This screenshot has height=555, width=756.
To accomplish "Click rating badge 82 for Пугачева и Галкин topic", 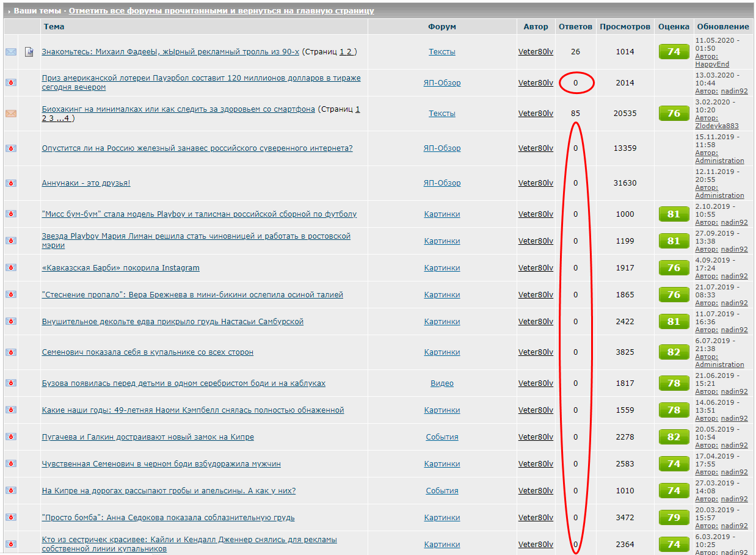I will point(674,437).
